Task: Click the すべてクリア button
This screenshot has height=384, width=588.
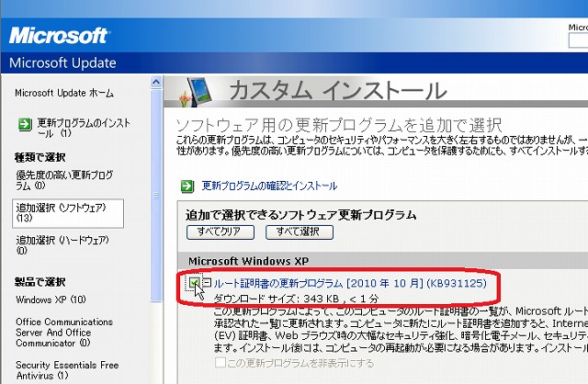Action: click(220, 232)
